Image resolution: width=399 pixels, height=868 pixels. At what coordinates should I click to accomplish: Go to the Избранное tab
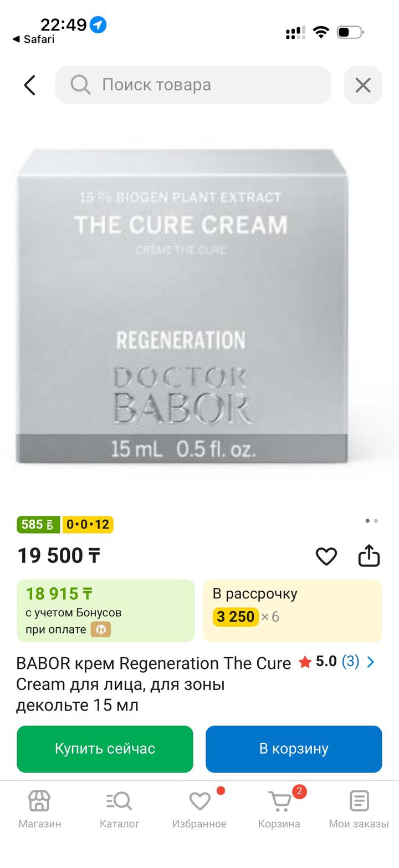click(x=199, y=809)
